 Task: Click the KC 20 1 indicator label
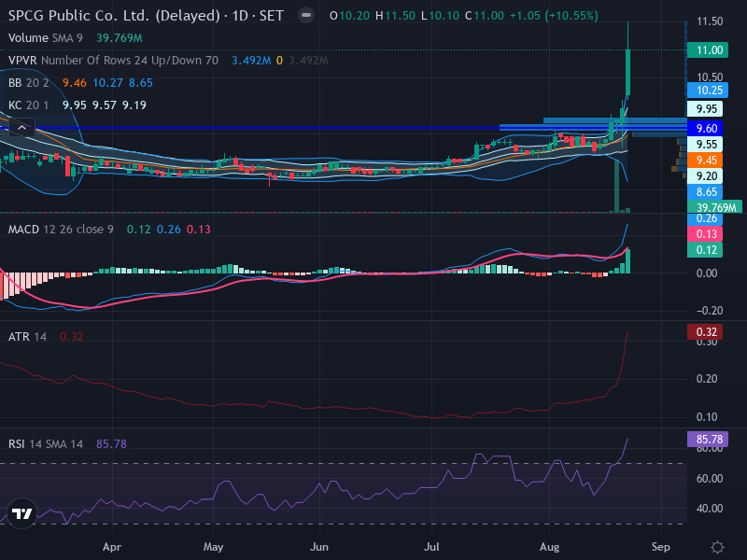point(29,105)
